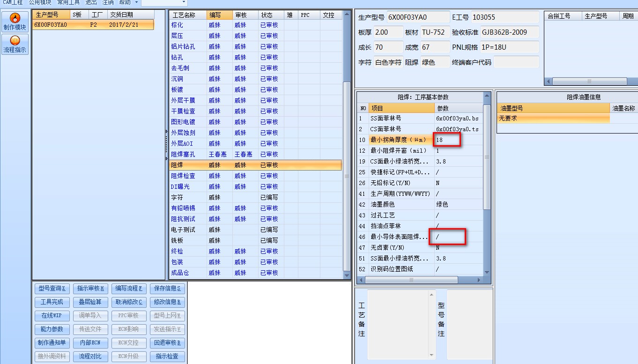Viewport: 638px width, 364px height.
Task: Click the 在线WIP button
Action: 52,316
